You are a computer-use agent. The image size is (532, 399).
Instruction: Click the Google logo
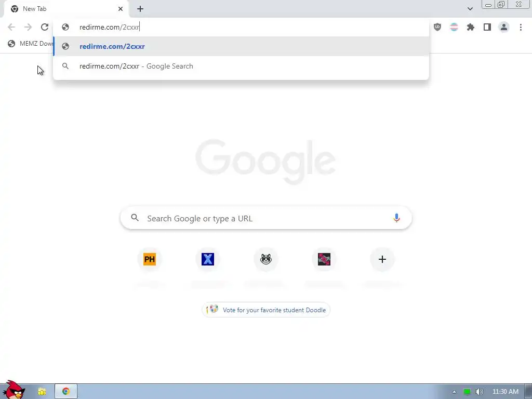(265, 162)
